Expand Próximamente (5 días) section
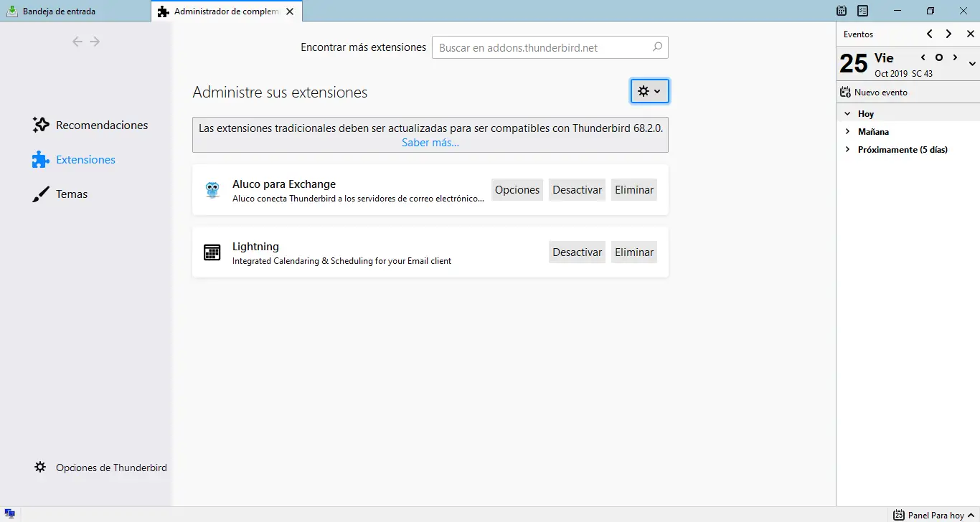980x522 pixels. [847, 150]
